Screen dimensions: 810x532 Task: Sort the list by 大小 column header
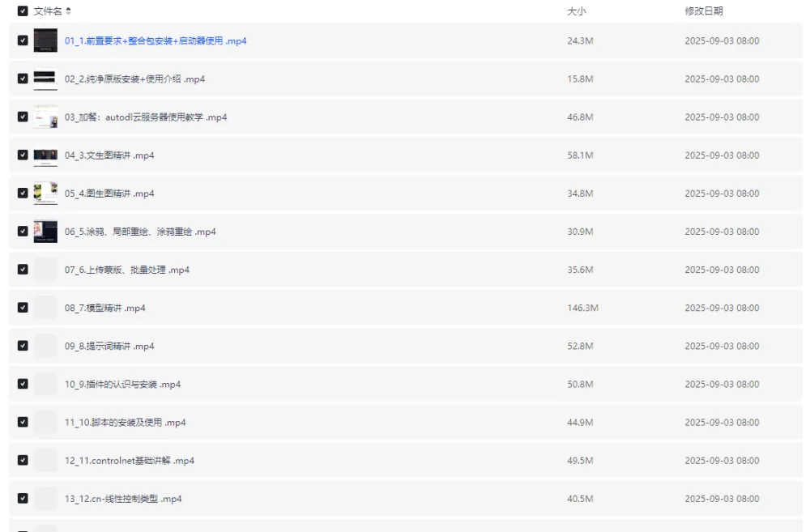coord(577,11)
